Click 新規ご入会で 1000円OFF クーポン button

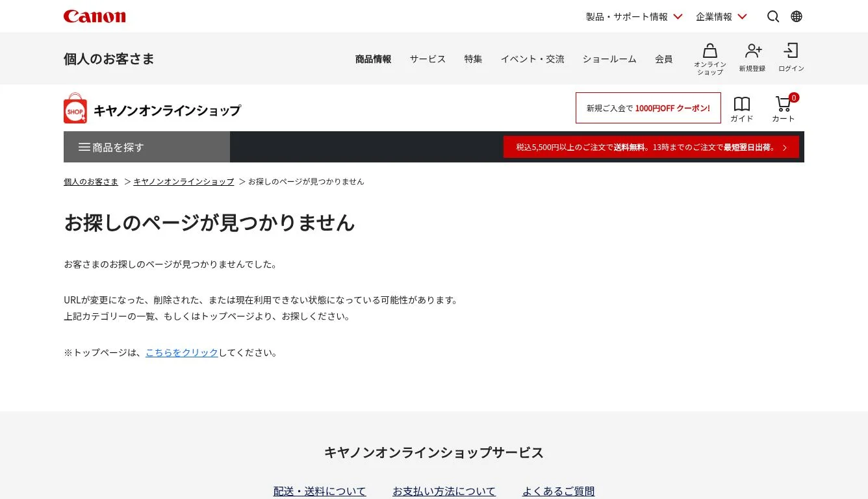point(648,108)
